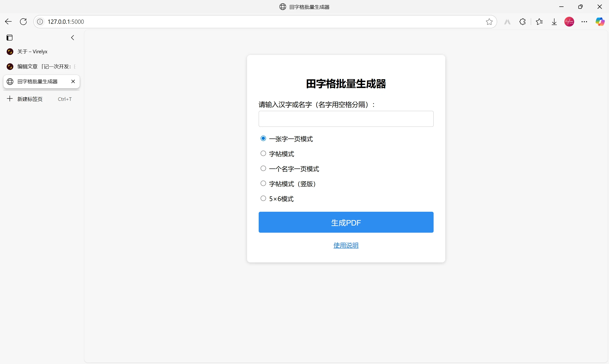
Task: Select the 一张字一页模式 radio button
Action: [x=263, y=138]
